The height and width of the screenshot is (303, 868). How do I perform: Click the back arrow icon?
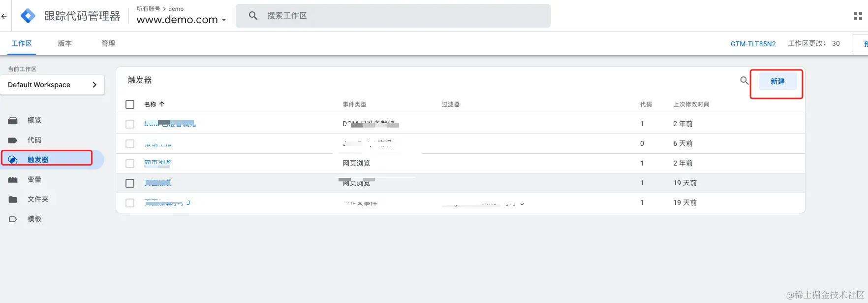click(x=4, y=16)
